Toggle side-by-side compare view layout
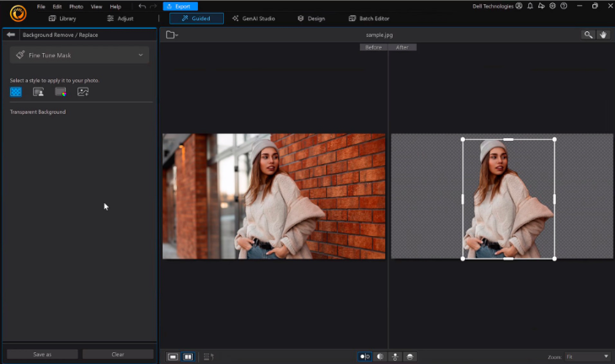 point(188,356)
